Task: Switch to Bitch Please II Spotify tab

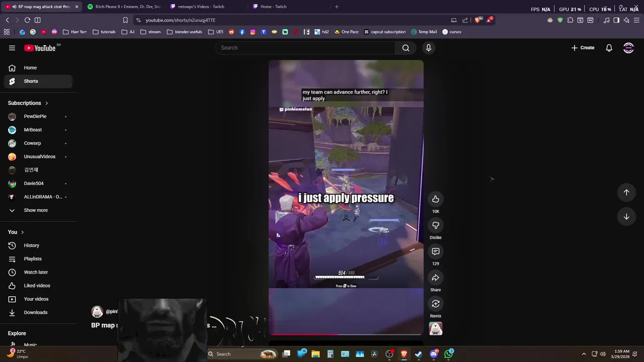Action: 124,7
